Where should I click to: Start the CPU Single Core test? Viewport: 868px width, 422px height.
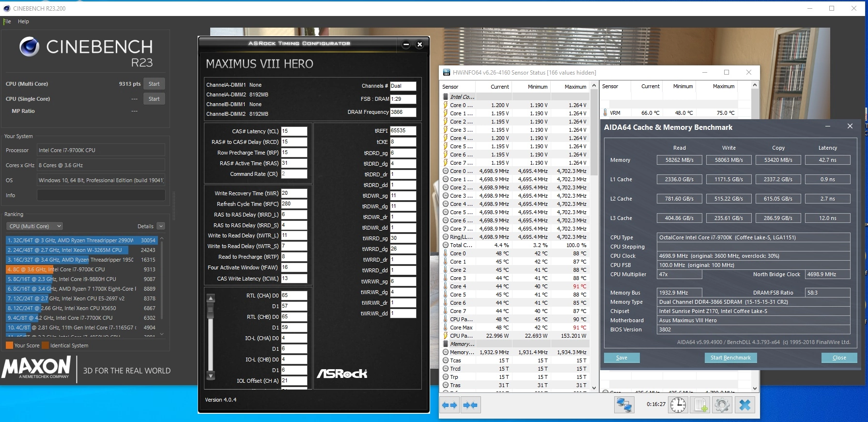[x=154, y=99]
